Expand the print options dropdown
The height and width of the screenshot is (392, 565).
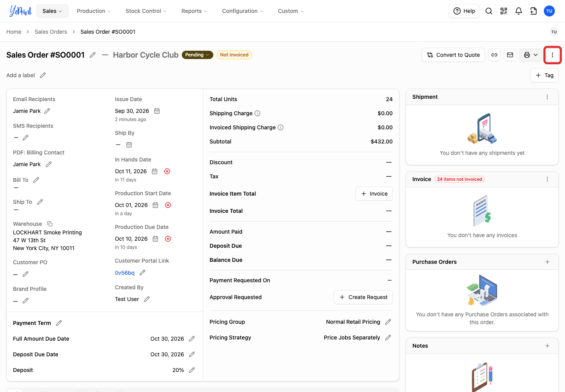click(531, 55)
